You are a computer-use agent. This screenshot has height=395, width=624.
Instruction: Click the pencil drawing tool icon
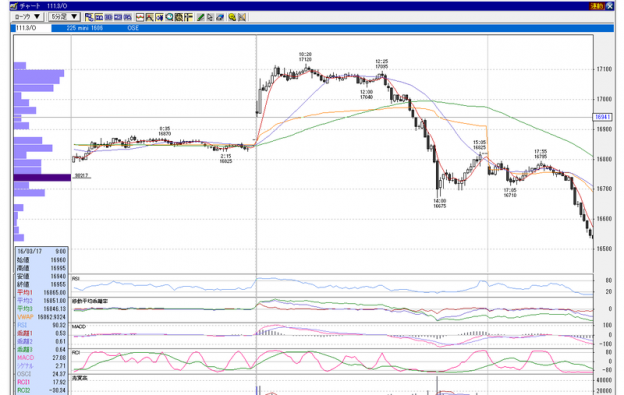click(x=201, y=17)
